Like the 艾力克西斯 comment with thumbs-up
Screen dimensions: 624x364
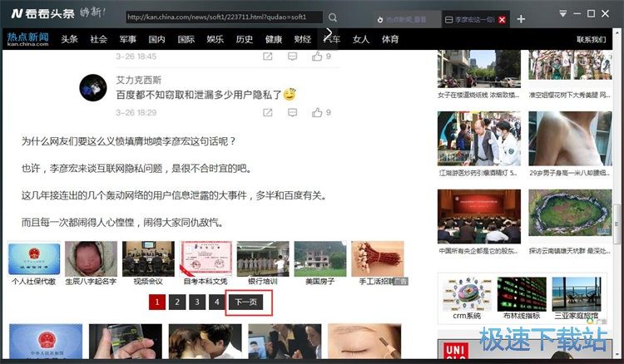pos(317,112)
